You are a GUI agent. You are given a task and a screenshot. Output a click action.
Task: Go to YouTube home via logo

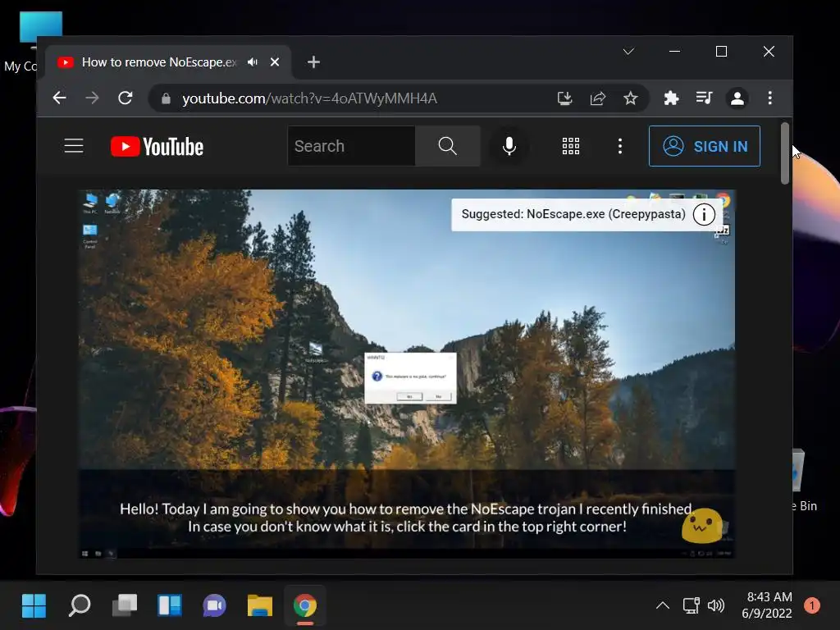coord(157,146)
